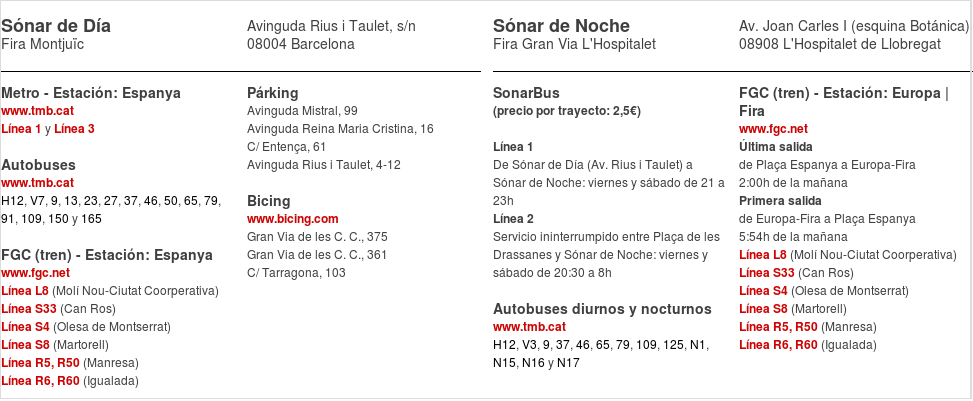Viewport: 973px width, 401px height.
Task: Select Línea S33 in Sónar de Día column
Action: (x=29, y=309)
